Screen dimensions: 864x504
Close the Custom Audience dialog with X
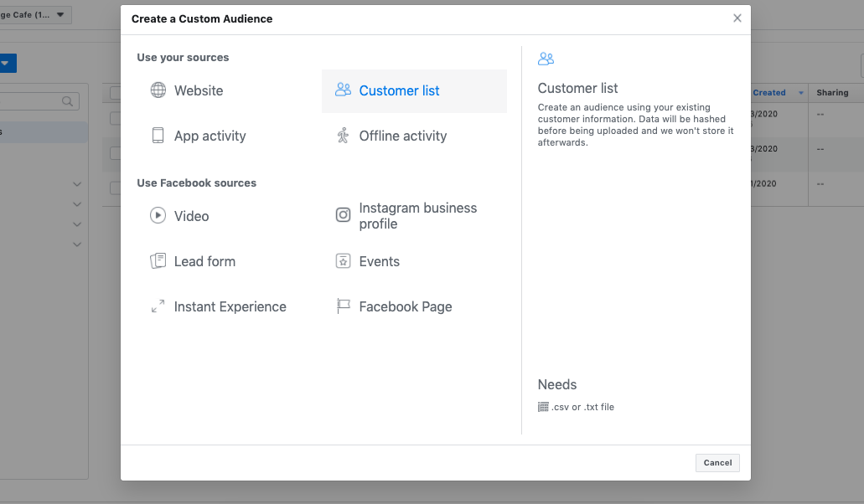[737, 18]
